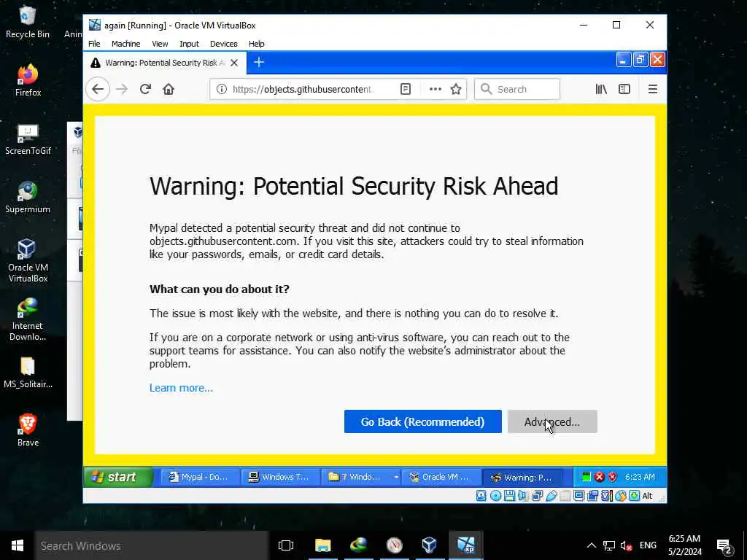Image resolution: width=747 pixels, height=560 pixels.
Task: Click the XP start button
Action: (x=119, y=477)
